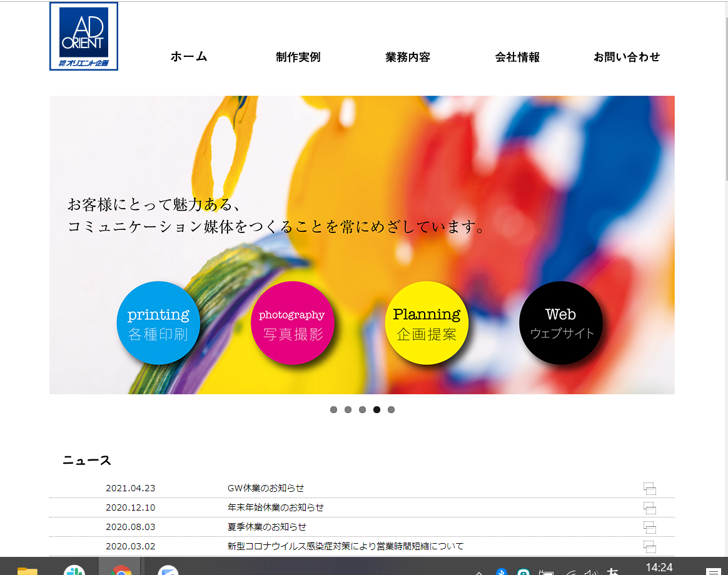
Task: Open the 業務内容 page
Action: tap(408, 57)
